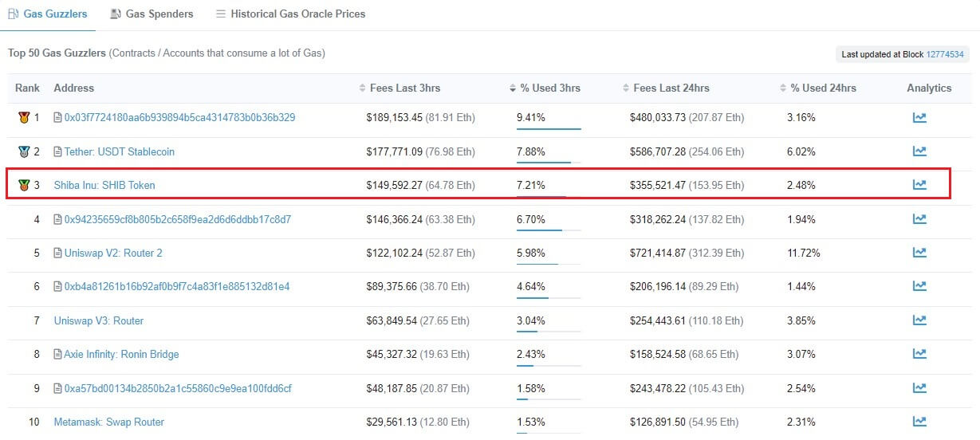Sort by % Used 24hrs column
Image resolution: width=980 pixels, height=440 pixels.
pos(818,88)
